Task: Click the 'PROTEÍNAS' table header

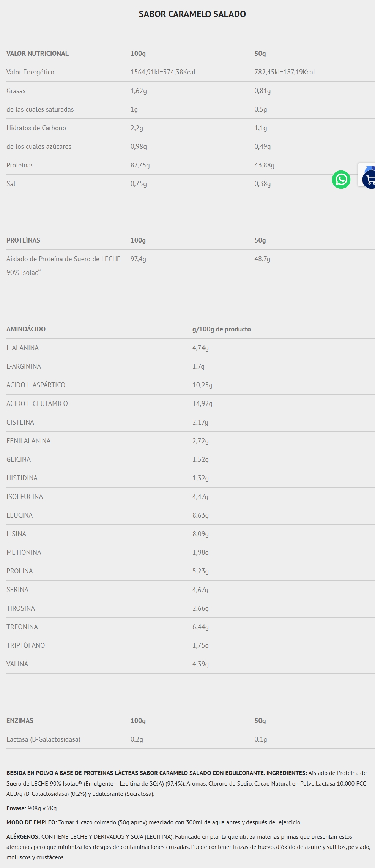Action: pos(23,240)
